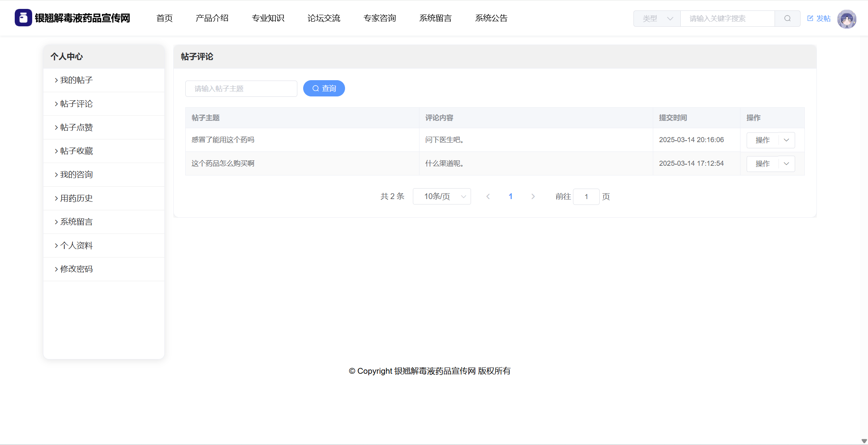This screenshot has height=445, width=868.
Task: Focus the 请输入帖子主题 input field
Action: pos(241,89)
